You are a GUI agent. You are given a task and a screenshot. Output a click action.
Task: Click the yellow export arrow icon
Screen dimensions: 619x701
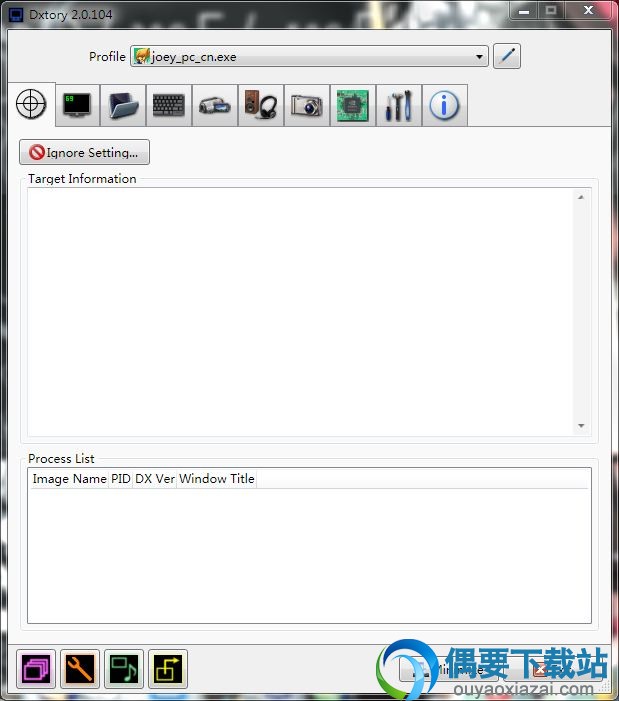pos(168,669)
